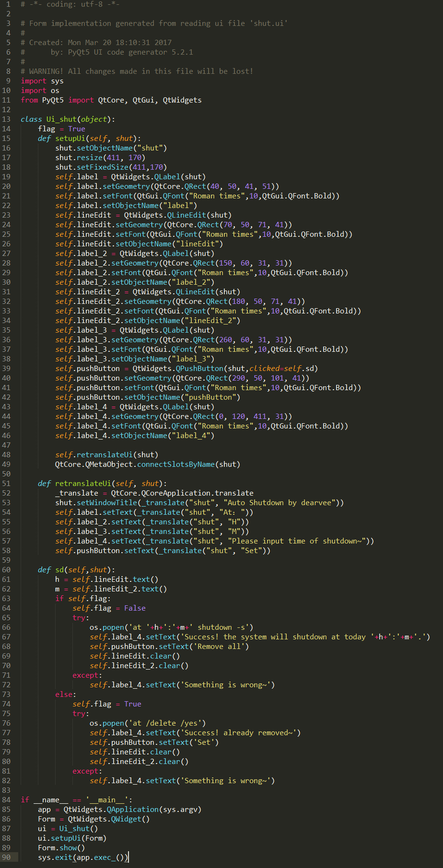The image size is (443, 868).
Task: Click "self.lineEdit = QtWidgets.QLineEdit(shut)" line
Action: (143, 215)
